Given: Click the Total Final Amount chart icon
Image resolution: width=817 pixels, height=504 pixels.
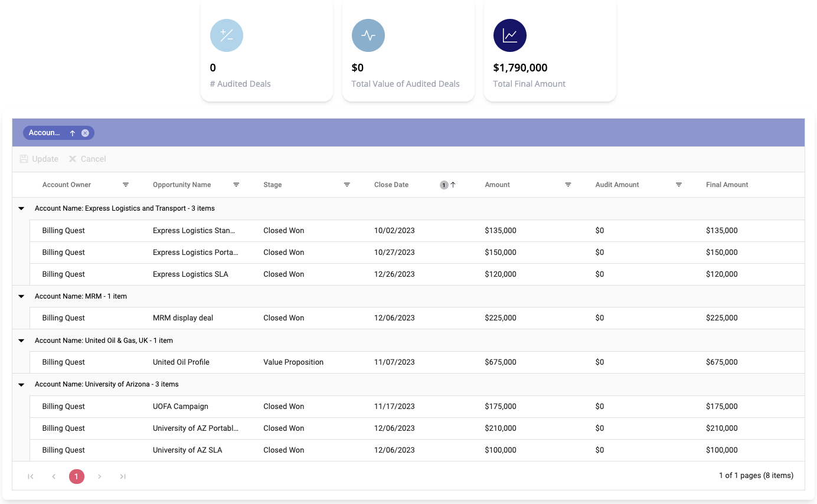Looking at the screenshot, I should (509, 35).
